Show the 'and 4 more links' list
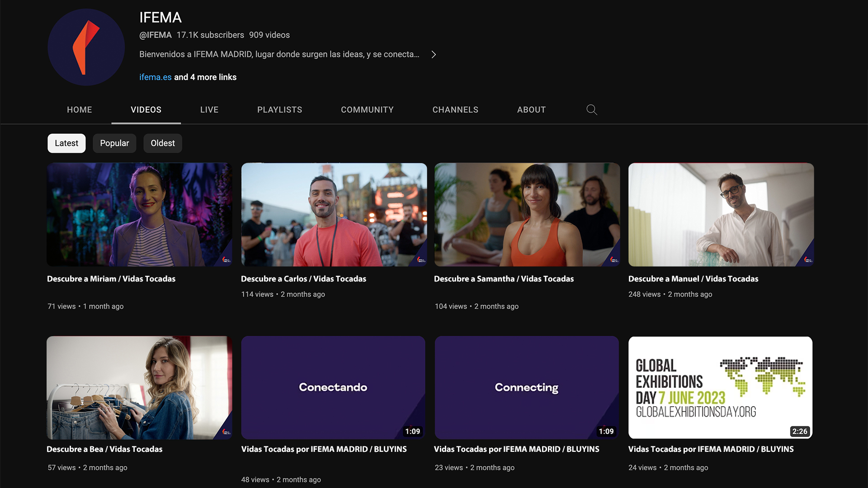The image size is (868, 488). coord(205,77)
